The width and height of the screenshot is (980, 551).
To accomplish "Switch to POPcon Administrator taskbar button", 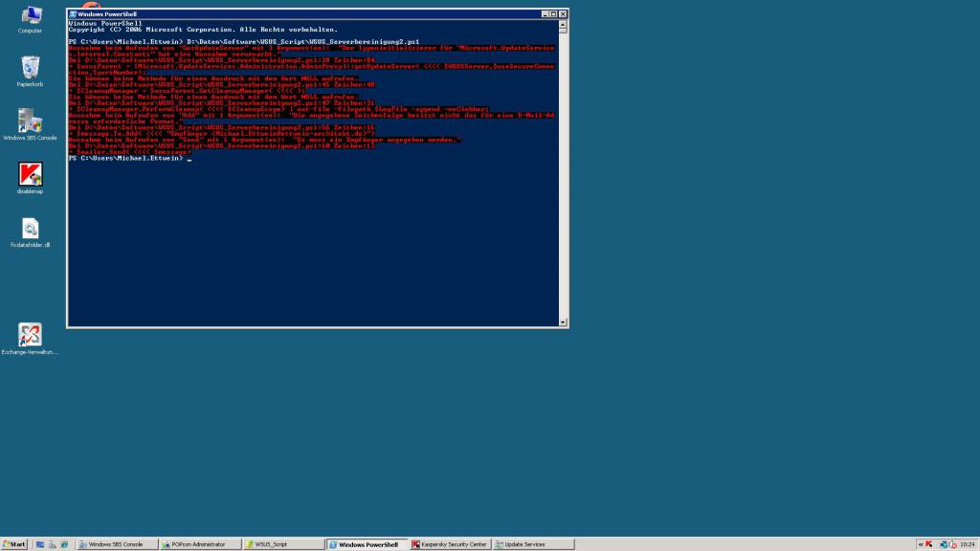I will (199, 544).
